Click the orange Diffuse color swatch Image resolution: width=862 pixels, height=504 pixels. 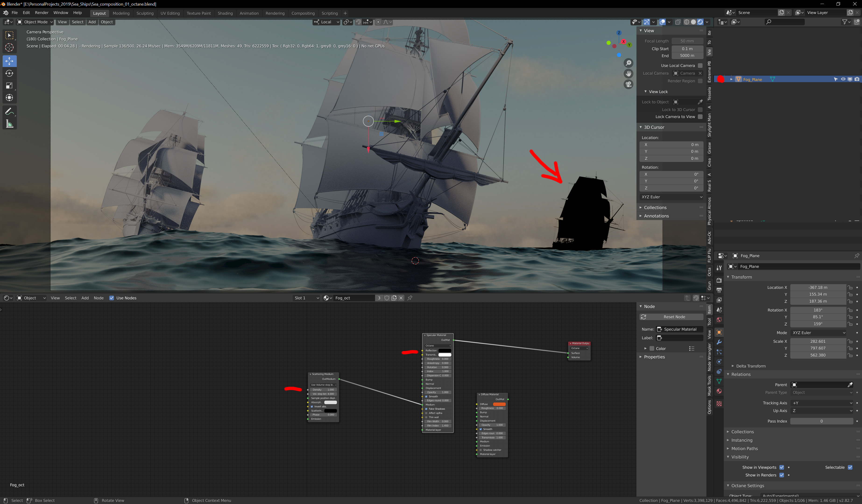tap(499, 404)
